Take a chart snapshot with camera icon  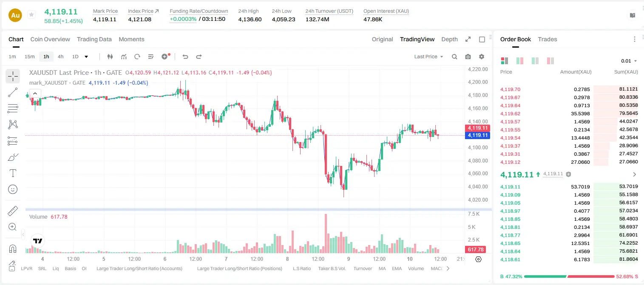468,57
